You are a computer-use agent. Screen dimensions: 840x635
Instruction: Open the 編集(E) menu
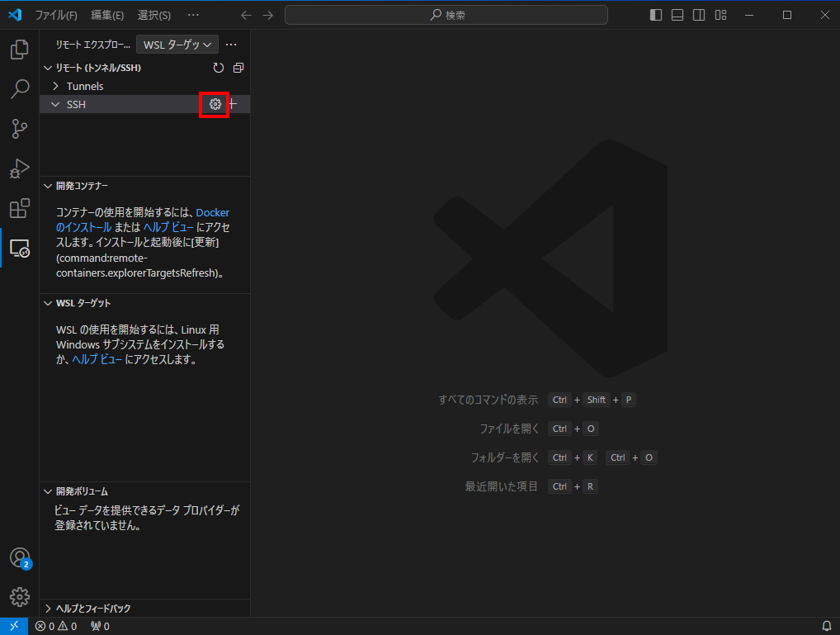(x=107, y=15)
